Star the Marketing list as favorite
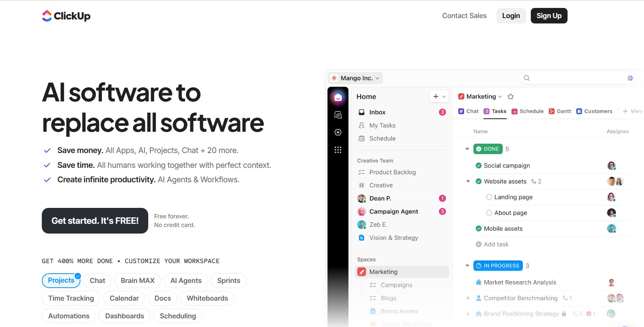The width and height of the screenshot is (644, 327). (511, 96)
